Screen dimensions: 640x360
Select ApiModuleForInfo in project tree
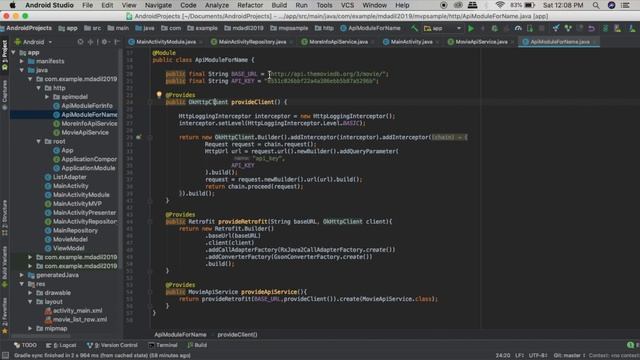87,106
